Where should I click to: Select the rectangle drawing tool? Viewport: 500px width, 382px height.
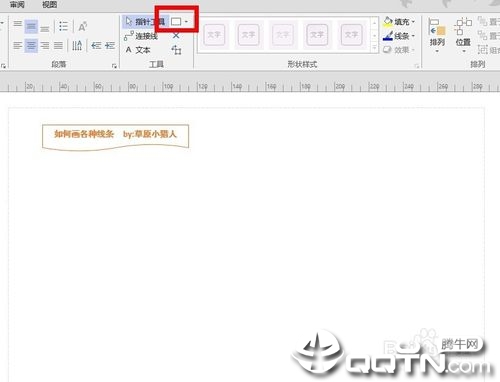176,22
